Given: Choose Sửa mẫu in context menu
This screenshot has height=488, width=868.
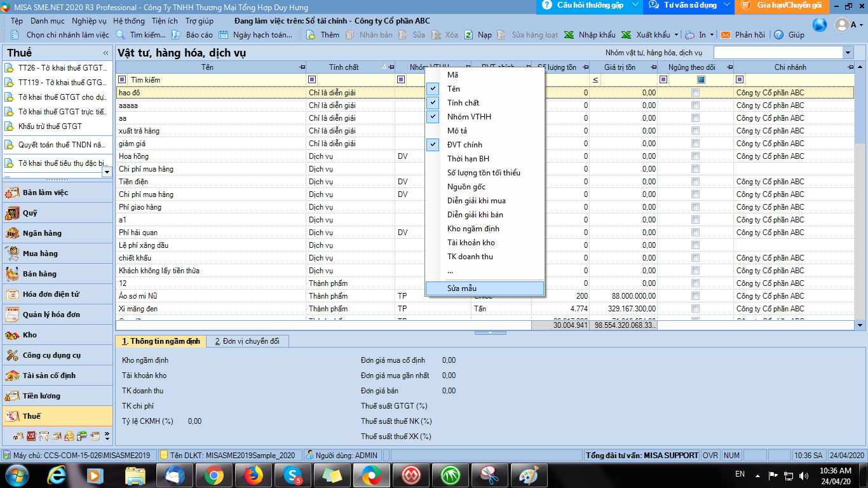Looking at the screenshot, I should (x=485, y=288).
